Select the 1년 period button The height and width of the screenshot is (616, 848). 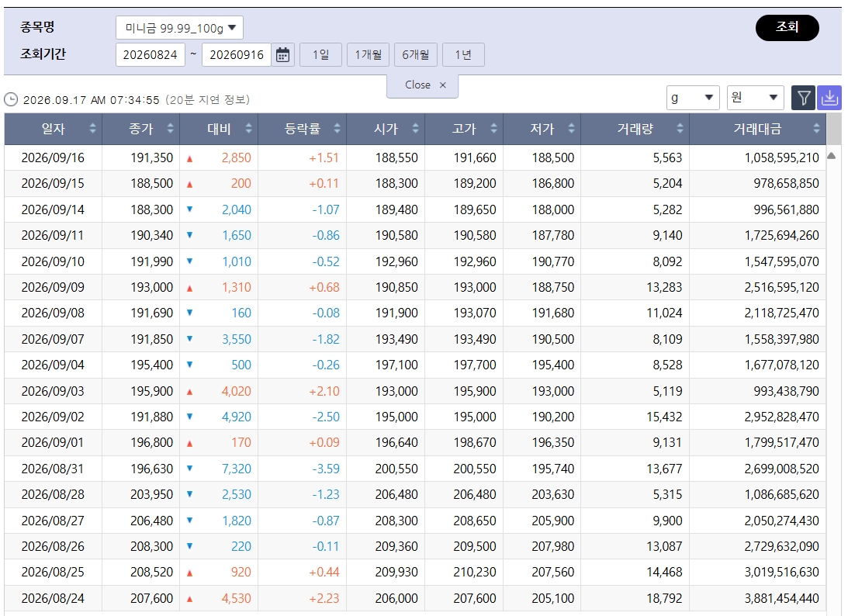[x=463, y=54]
